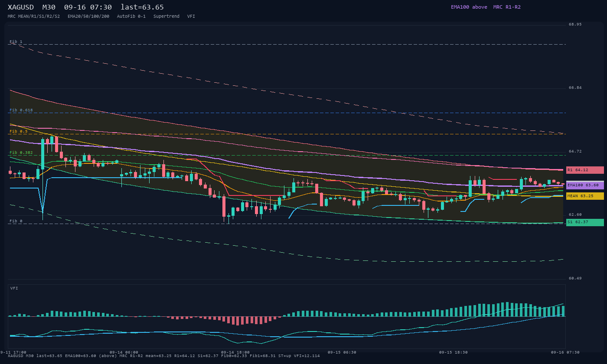
Task: Click the '09-15 06:30' time axis label
Action: click(x=342, y=352)
